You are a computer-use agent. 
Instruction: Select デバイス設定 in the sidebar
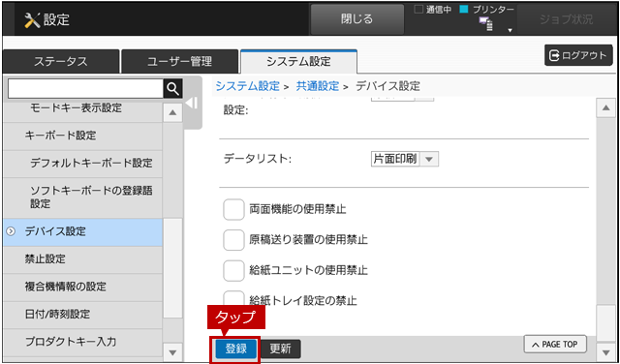(x=82, y=232)
